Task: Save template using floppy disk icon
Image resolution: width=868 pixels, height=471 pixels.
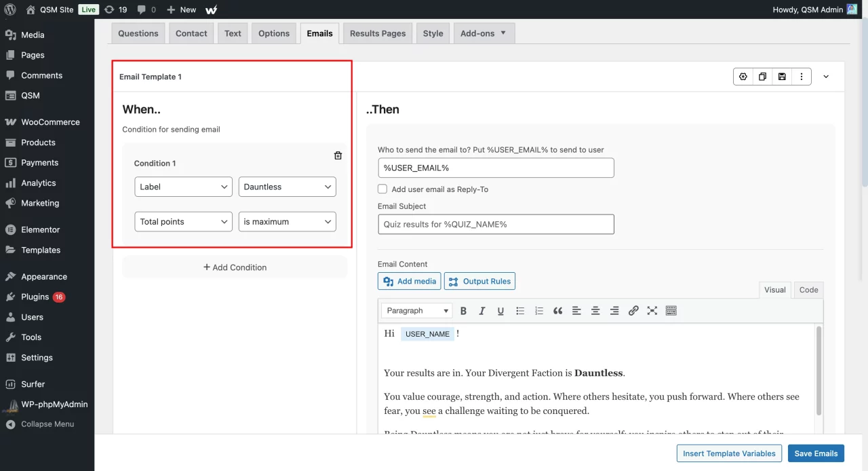Action: click(782, 77)
